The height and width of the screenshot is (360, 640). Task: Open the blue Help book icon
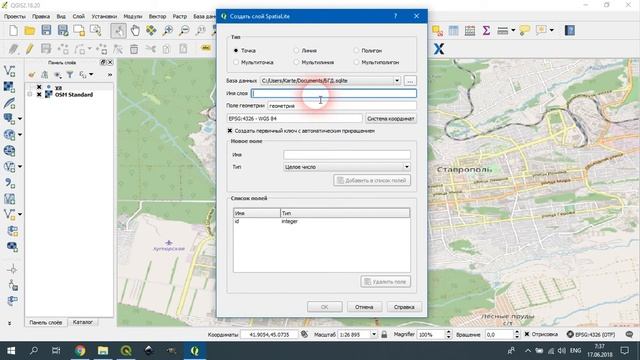pos(570,31)
